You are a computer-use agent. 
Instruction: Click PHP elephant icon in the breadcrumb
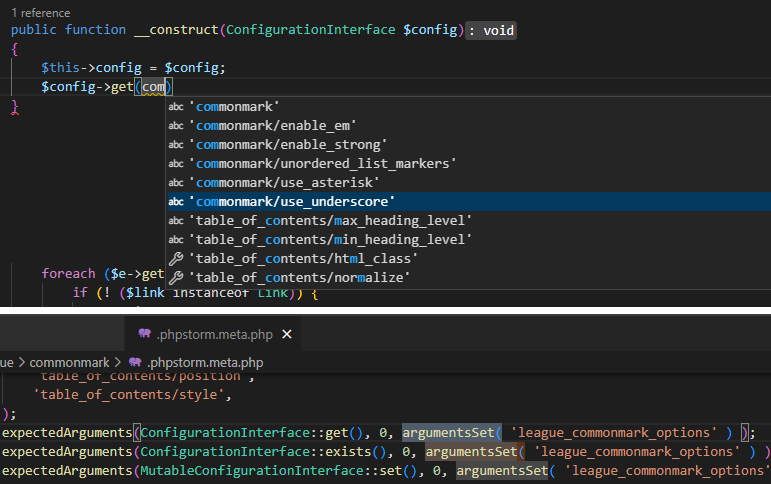135,363
